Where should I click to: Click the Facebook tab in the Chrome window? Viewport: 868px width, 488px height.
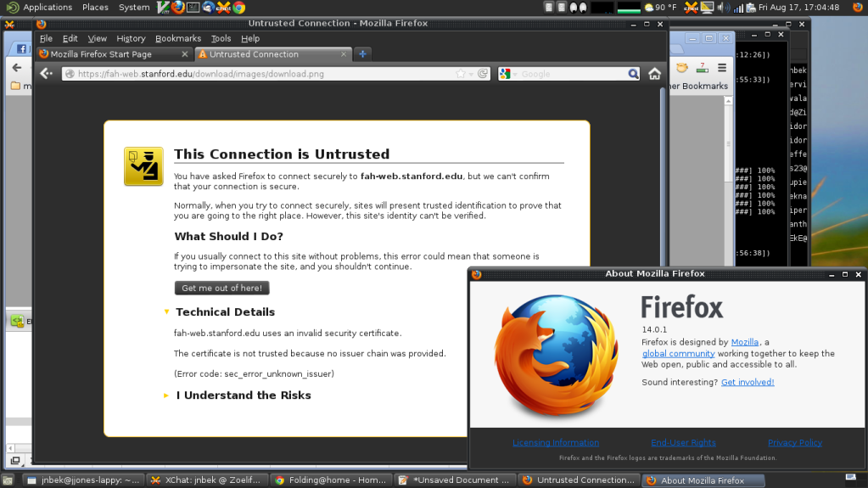(21, 48)
